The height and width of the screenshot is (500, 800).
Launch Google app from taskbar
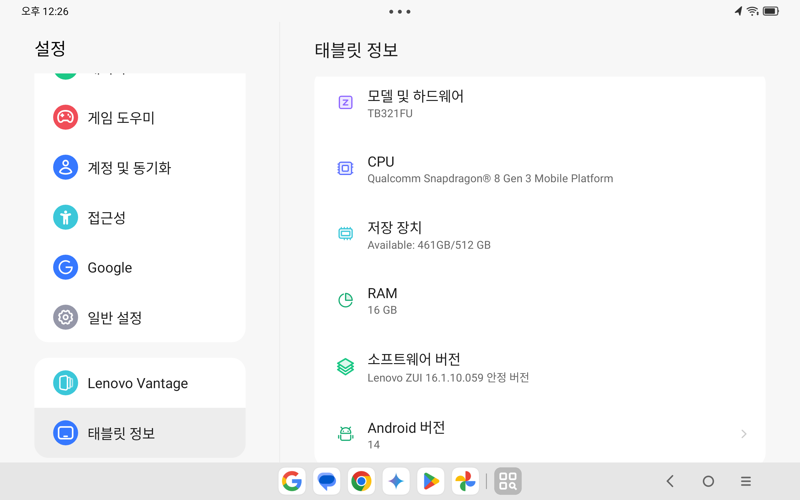tap(292, 481)
